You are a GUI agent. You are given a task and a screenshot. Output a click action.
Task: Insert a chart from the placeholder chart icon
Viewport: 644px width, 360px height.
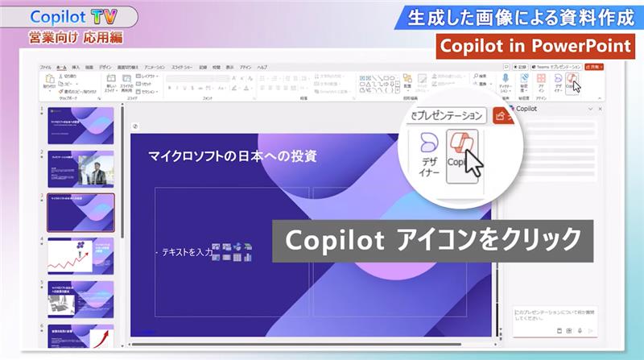[248, 258]
